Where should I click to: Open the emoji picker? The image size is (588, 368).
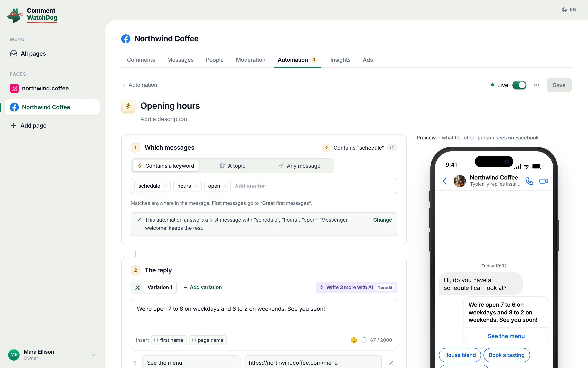354,340
